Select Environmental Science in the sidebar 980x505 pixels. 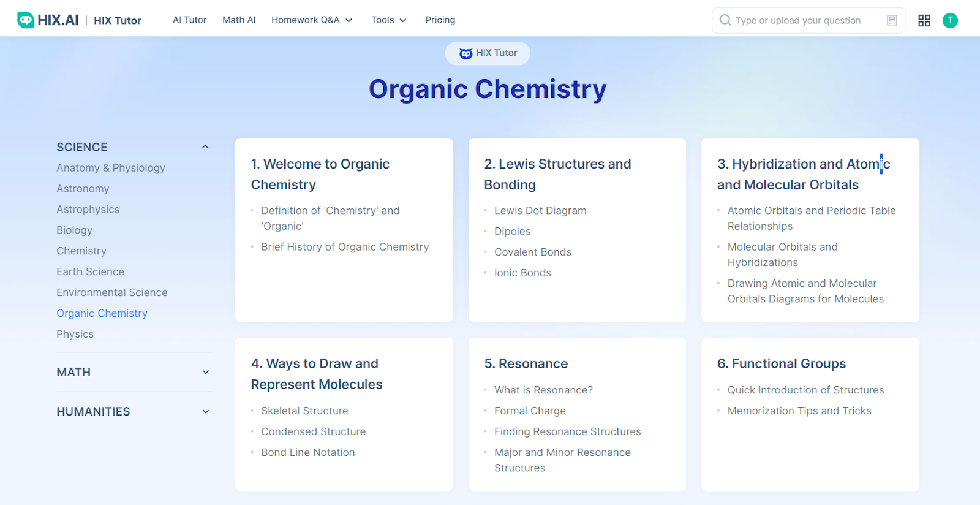tap(112, 293)
